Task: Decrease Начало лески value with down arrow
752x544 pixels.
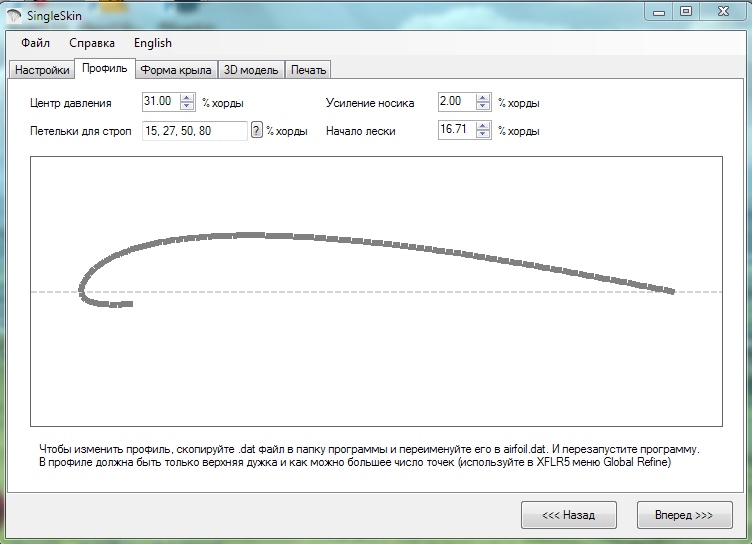Action: click(x=482, y=134)
